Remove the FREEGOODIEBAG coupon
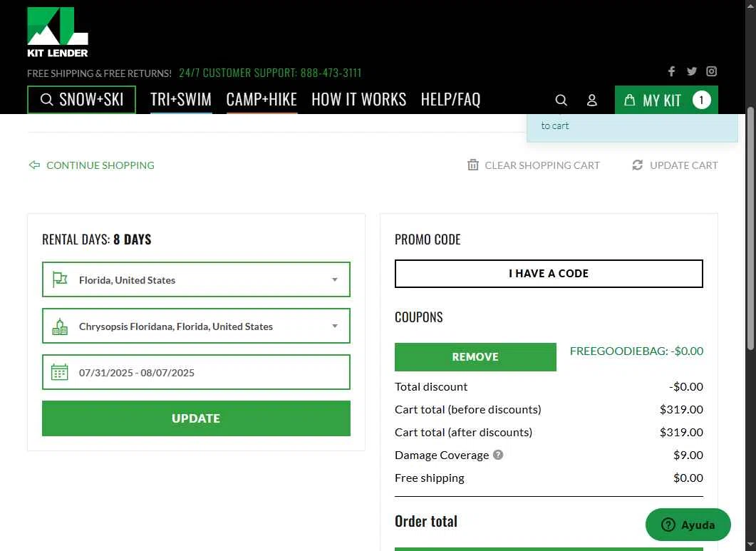756x551 pixels. (x=475, y=357)
